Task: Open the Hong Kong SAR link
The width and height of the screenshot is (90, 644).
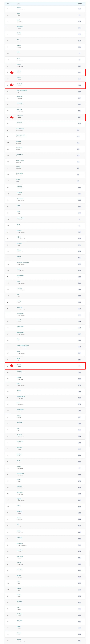Action: click(x=21, y=135)
